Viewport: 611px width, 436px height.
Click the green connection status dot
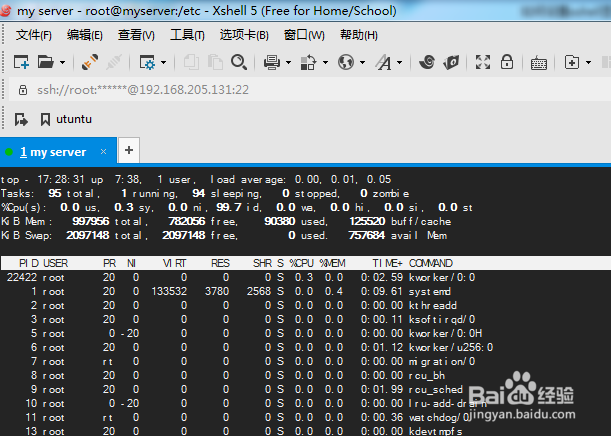coord(9,152)
